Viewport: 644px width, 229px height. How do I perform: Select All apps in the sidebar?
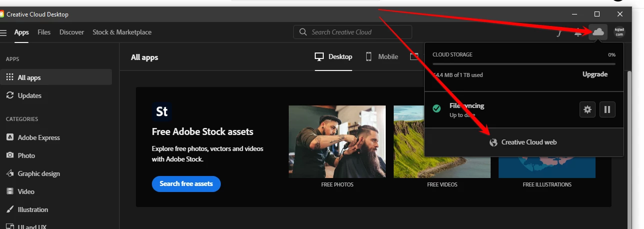[56, 77]
